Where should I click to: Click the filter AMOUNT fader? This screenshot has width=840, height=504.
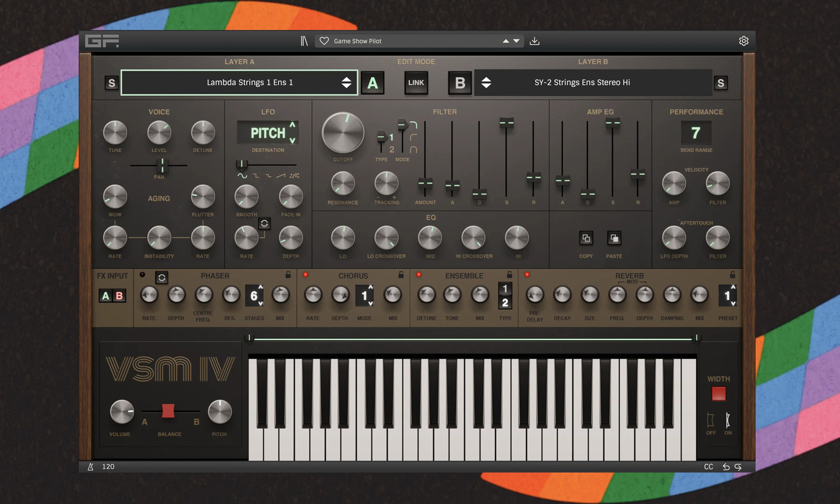(425, 184)
